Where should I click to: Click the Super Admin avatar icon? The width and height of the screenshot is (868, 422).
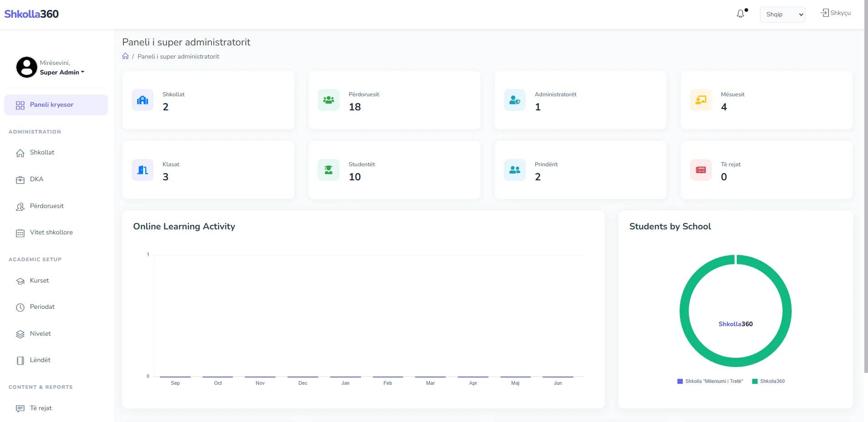pyautogui.click(x=27, y=67)
